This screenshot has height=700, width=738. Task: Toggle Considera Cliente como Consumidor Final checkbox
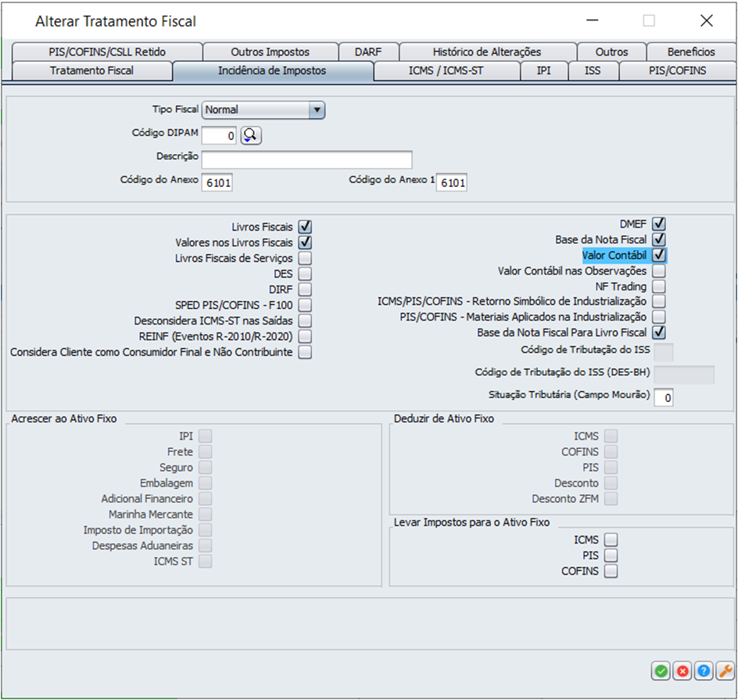click(x=305, y=352)
